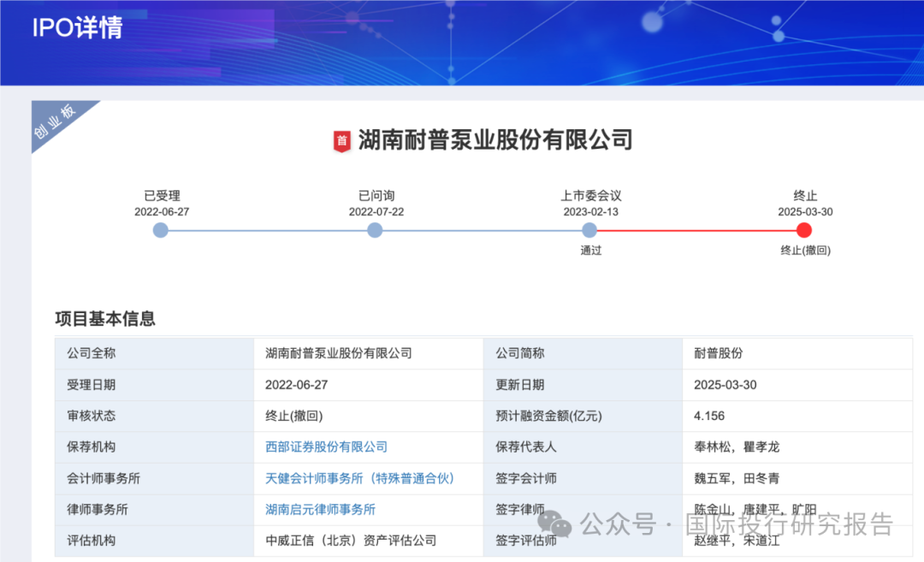
Task: Click the 已受理 timeline node dot
Action: [161, 230]
